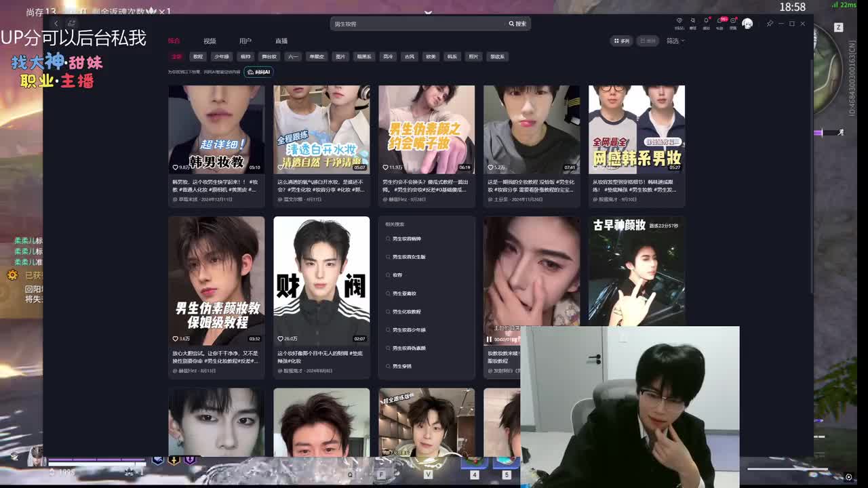Viewport: 868px width, 488px height.
Task: Open related search 男生化妆教程
Action: click(x=406, y=312)
